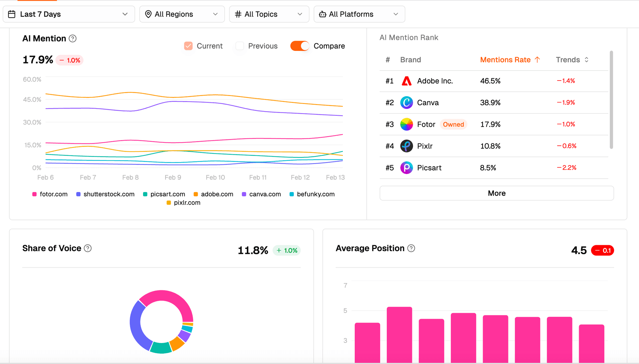Click the Brand column header
This screenshot has height=364, width=639.
tap(410, 60)
